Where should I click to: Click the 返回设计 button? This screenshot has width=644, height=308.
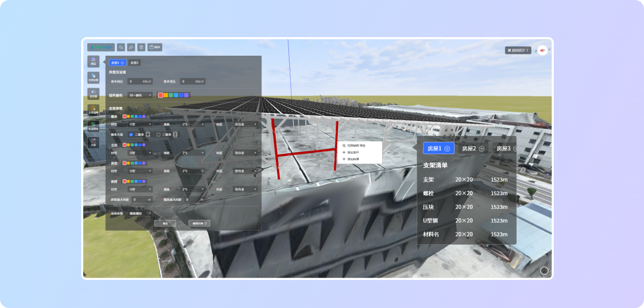tap(518, 50)
